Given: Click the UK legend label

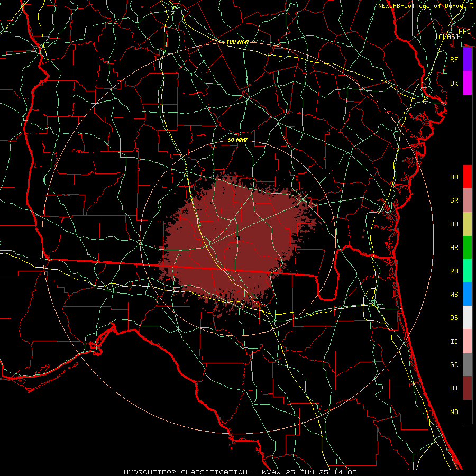Looking at the screenshot, I should [x=454, y=83].
